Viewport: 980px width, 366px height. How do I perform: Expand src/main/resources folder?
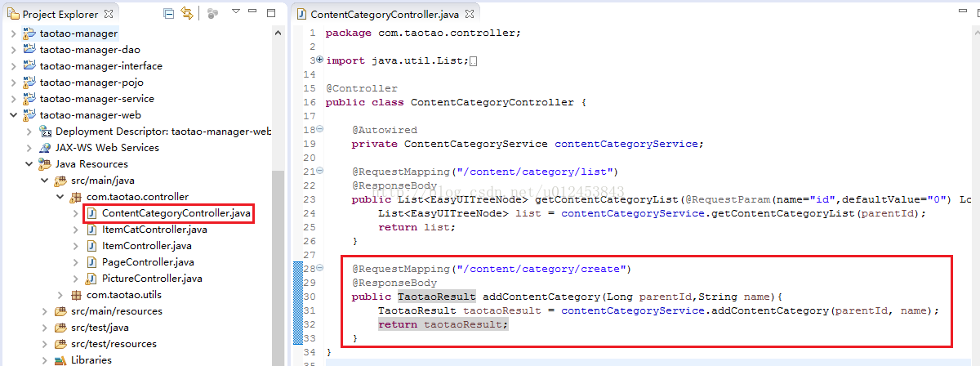(44, 311)
